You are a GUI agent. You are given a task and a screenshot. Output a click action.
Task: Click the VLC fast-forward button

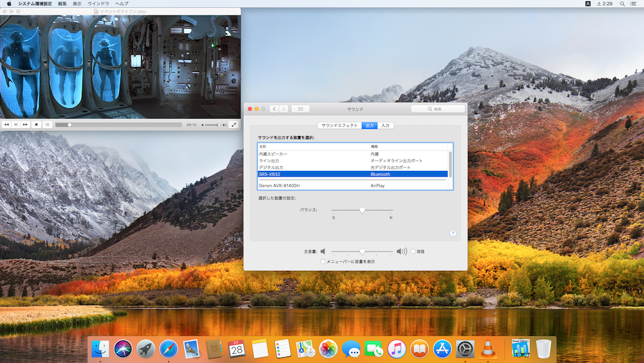(x=25, y=124)
